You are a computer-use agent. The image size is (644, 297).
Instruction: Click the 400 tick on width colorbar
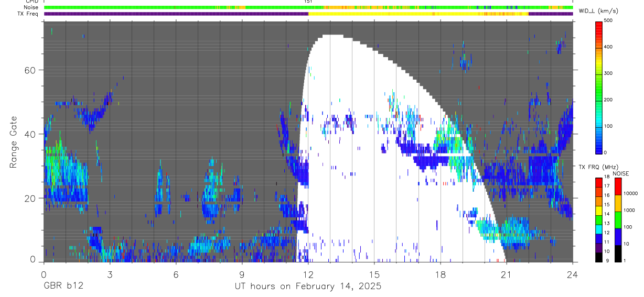609,47
